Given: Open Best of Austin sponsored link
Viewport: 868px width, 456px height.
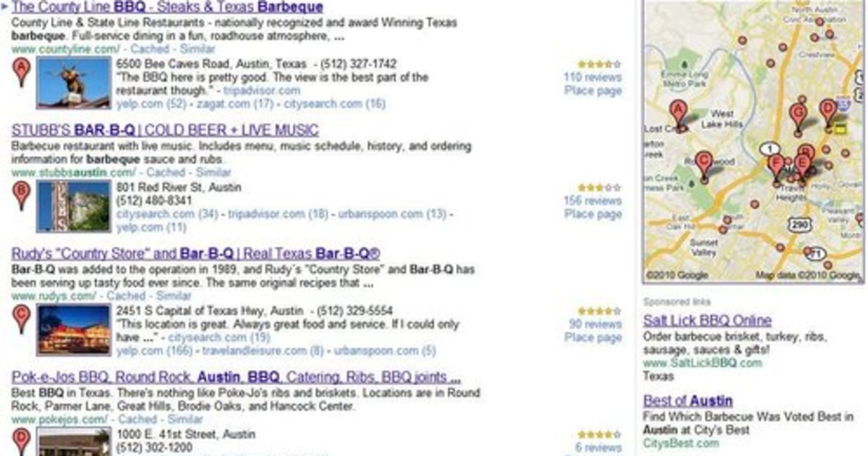Looking at the screenshot, I should click(688, 400).
